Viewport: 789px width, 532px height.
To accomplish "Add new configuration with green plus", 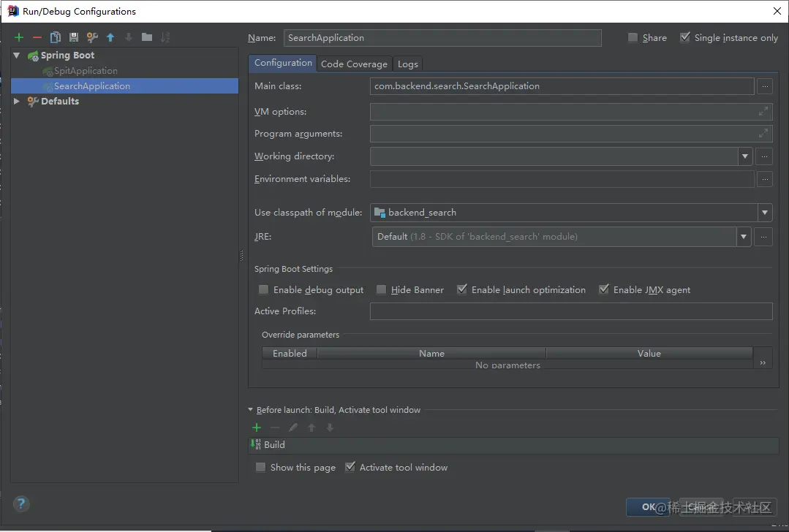I will 19,37.
